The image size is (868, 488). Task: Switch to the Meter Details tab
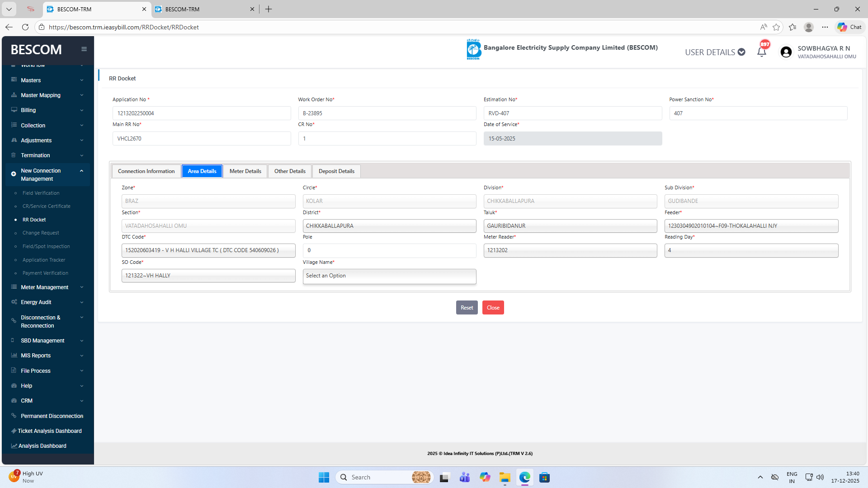pyautogui.click(x=245, y=171)
